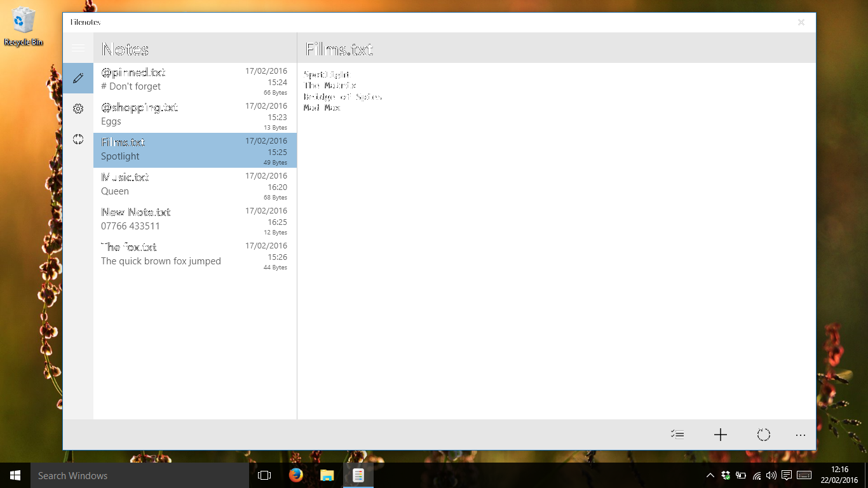
Task: Click the lifebuoy help icon in sidebar
Action: tap(78, 139)
